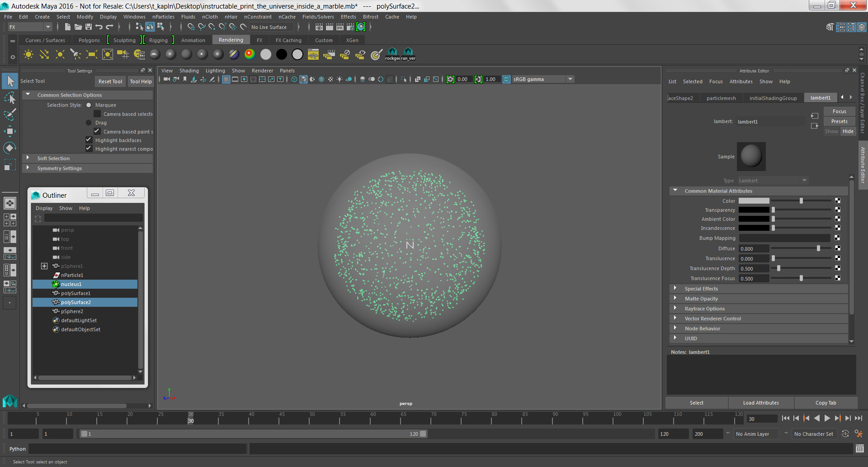Select the Move tool in toolbox
Viewport: 868px width, 467px height.
tap(9, 131)
